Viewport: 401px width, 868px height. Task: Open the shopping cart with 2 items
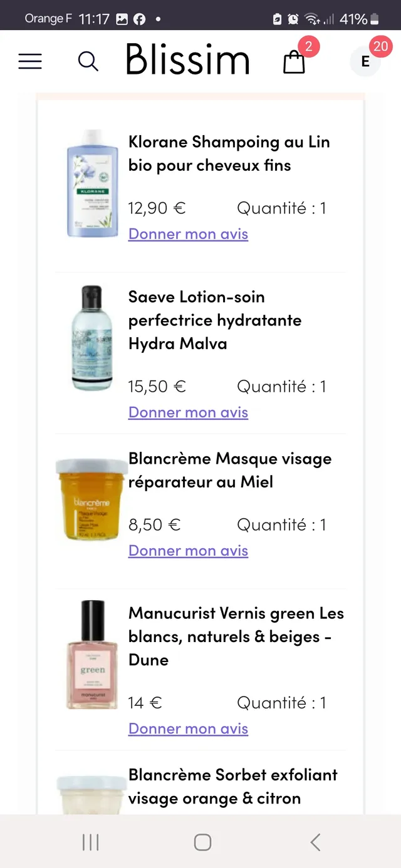pos(294,62)
